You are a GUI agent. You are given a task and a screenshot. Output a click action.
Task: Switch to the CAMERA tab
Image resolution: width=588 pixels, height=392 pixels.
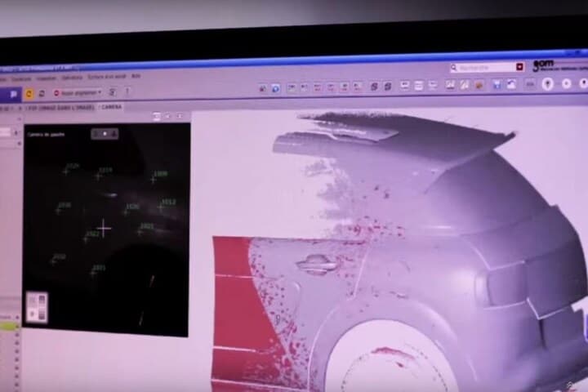coord(111,107)
